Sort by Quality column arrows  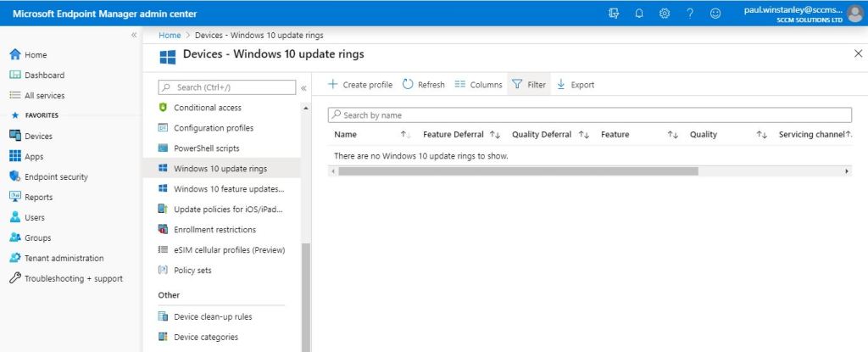[762, 135]
